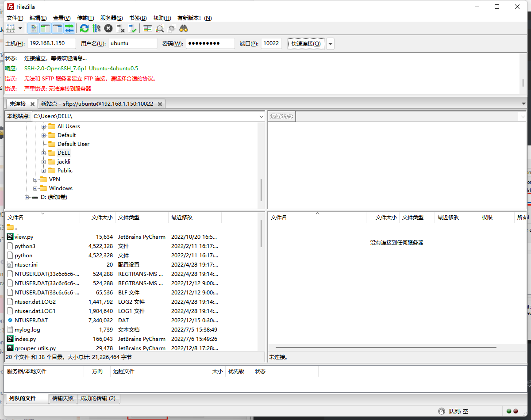
Task: Expand the VPN folder node
Action: click(35, 179)
